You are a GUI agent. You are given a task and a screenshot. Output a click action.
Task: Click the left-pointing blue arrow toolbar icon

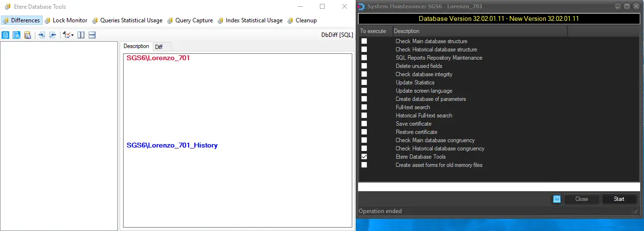point(53,35)
